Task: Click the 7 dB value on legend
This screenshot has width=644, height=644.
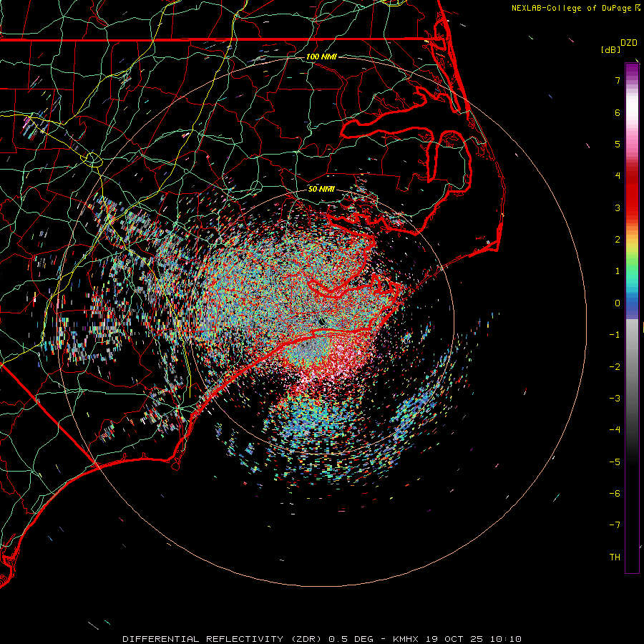Action: [618, 80]
